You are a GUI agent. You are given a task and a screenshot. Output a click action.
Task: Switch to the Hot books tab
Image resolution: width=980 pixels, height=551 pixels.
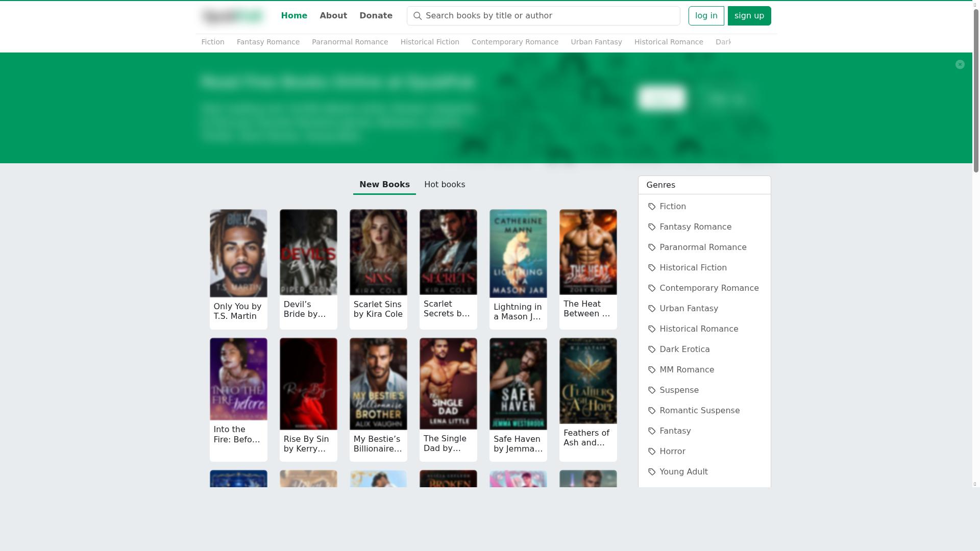[x=444, y=185]
